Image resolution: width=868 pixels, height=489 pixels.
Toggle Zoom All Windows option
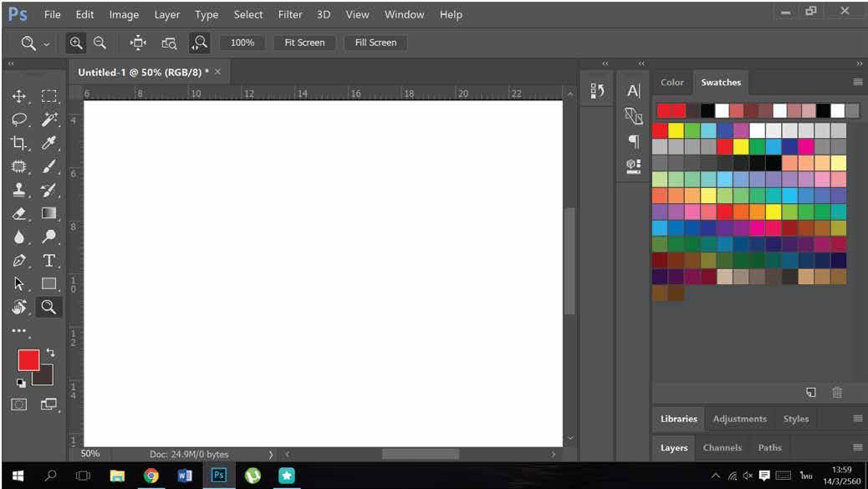[x=170, y=43]
